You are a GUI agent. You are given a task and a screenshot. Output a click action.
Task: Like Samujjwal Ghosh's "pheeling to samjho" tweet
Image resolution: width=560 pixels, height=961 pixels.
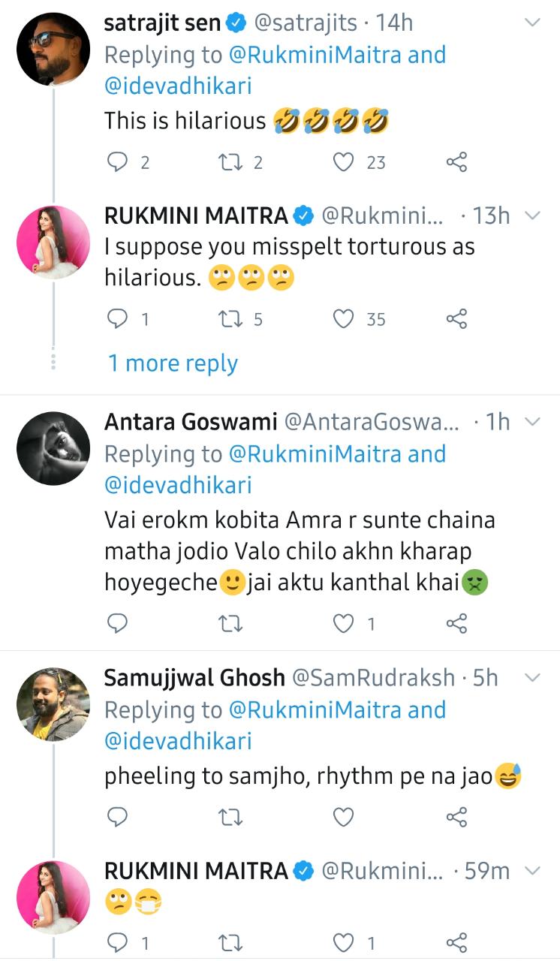(x=344, y=817)
